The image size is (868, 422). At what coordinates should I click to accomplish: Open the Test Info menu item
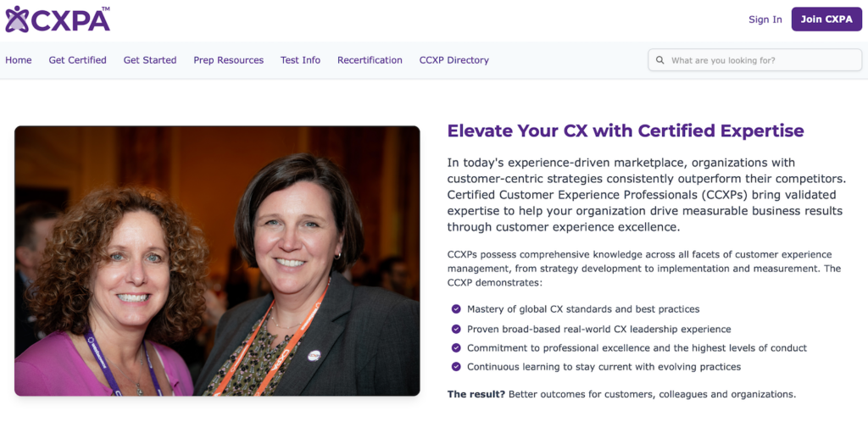tap(300, 60)
